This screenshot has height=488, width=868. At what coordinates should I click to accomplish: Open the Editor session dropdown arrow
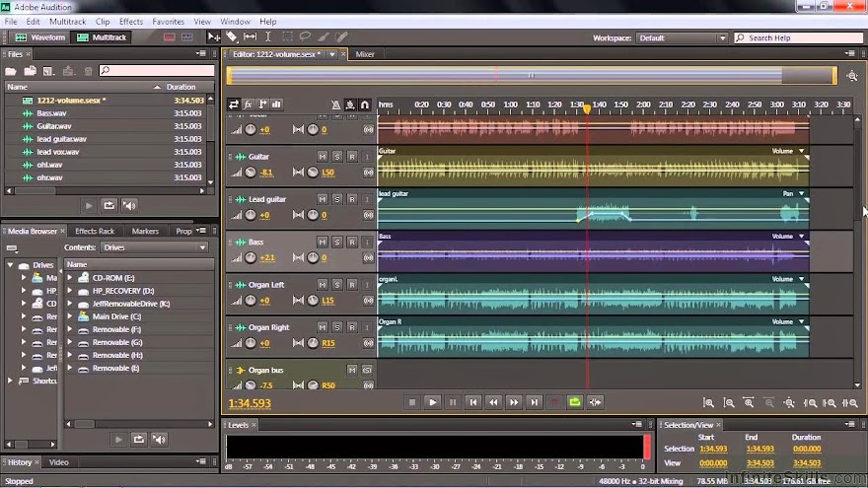[x=332, y=54]
